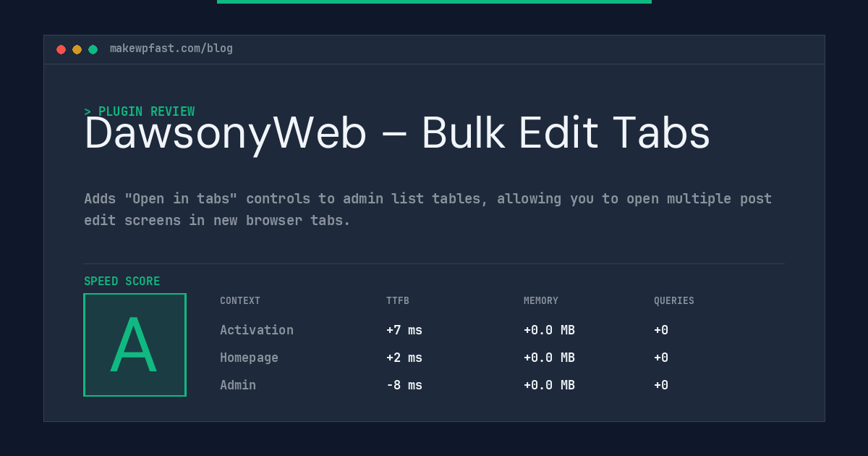
Task: Select the Homepage row label
Action: tap(249, 358)
